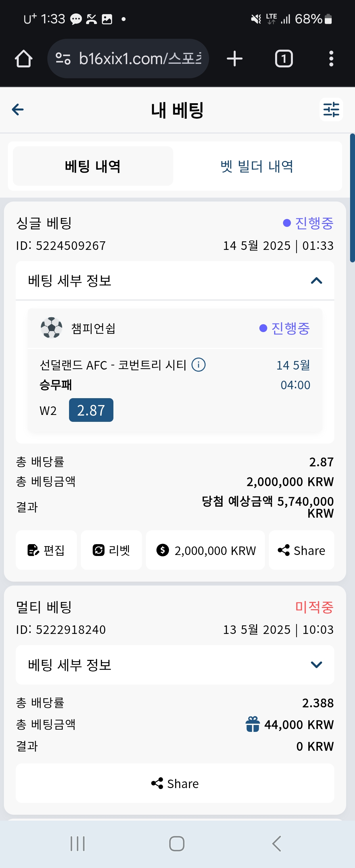Collapse the first 베팅 세부 정보 section
355x868 pixels.
pyautogui.click(x=175, y=280)
